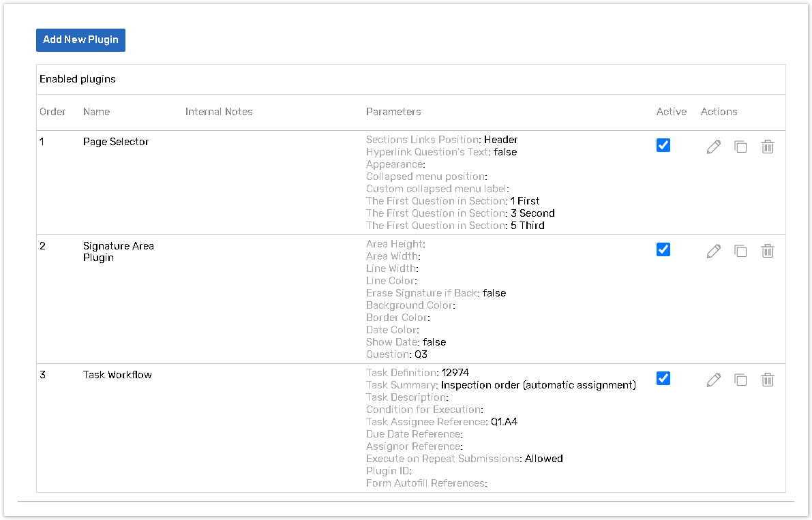
Task: Click the Task Workflow plugin name
Action: pos(117,375)
